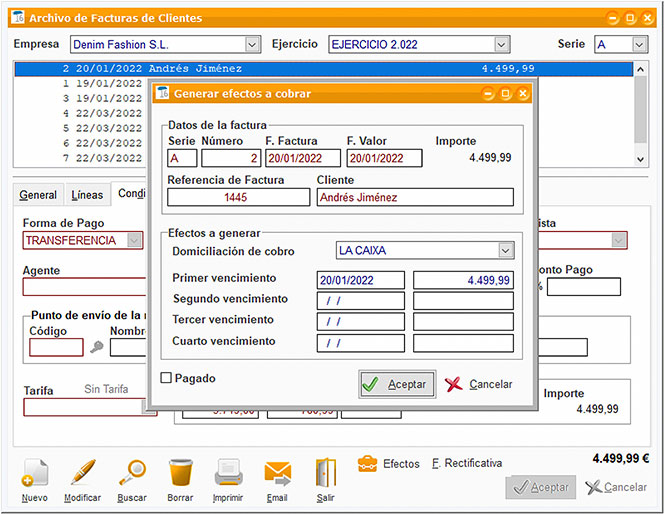Close Archivo de Facturas de Clientes window
664x514 pixels.
coord(647,18)
